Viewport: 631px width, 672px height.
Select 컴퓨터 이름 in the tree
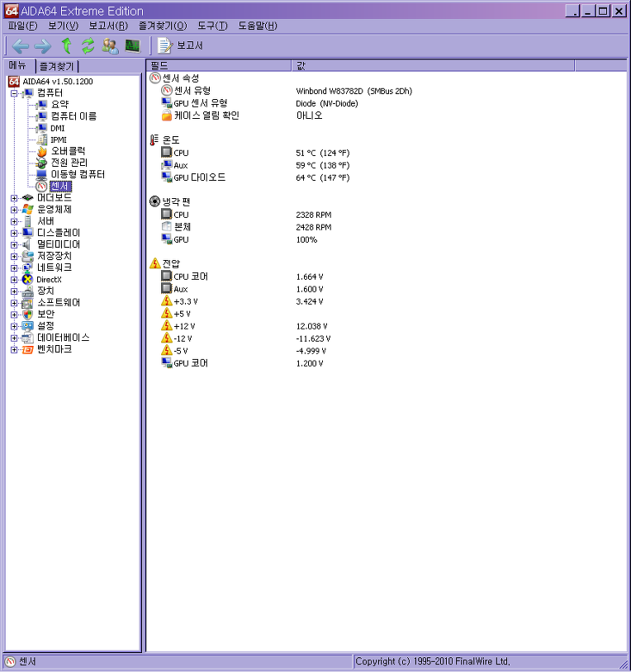click(74, 116)
